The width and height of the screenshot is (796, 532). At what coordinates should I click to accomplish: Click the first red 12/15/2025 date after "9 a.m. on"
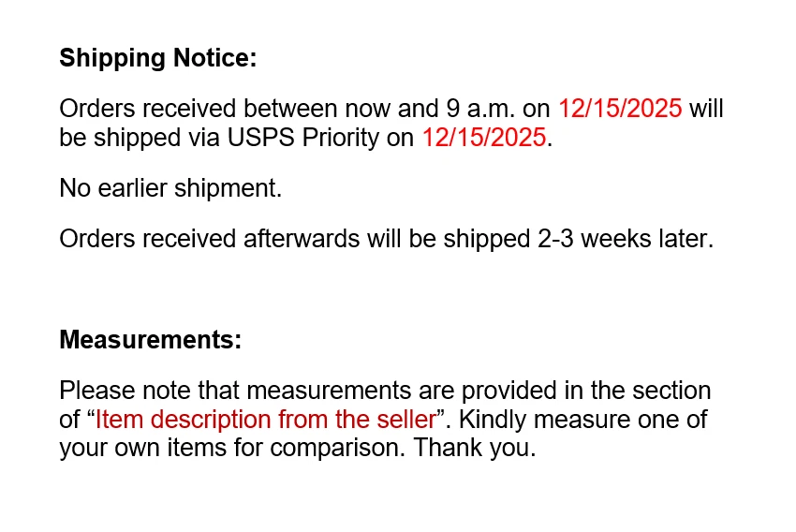[x=620, y=109]
